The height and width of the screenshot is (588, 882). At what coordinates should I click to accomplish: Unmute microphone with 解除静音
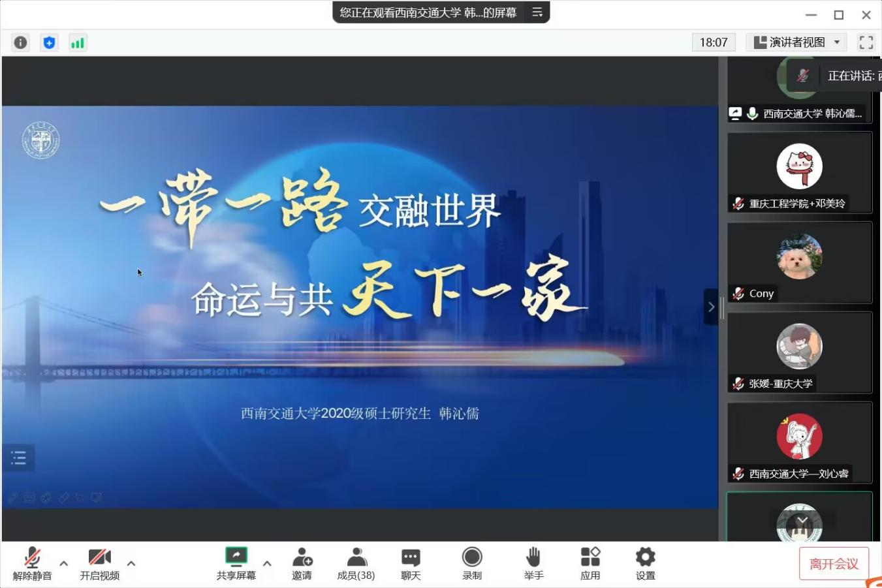pyautogui.click(x=32, y=564)
